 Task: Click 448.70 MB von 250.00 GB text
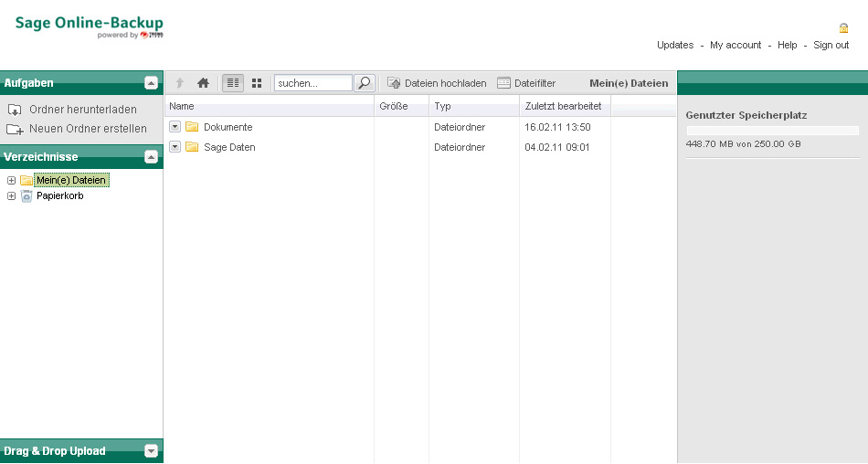click(x=743, y=143)
